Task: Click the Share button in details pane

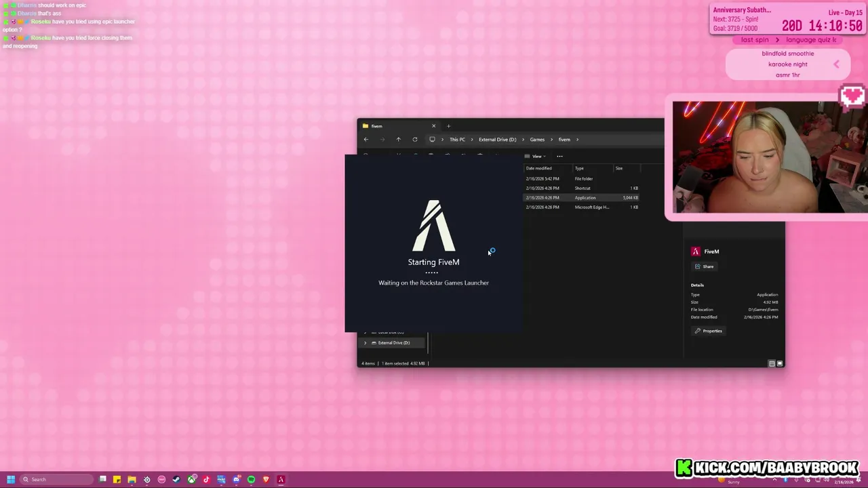Action: click(705, 266)
